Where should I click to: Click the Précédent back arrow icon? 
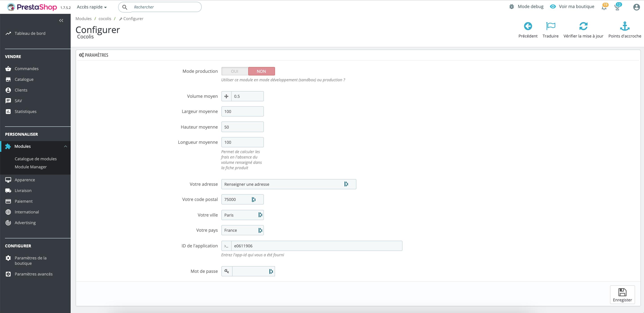(x=528, y=26)
